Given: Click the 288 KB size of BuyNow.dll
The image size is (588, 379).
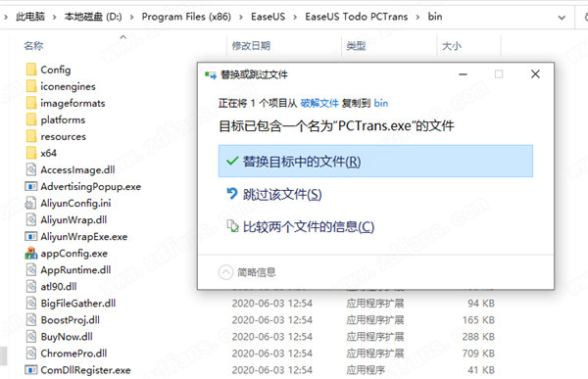Looking at the screenshot, I should (478, 337).
